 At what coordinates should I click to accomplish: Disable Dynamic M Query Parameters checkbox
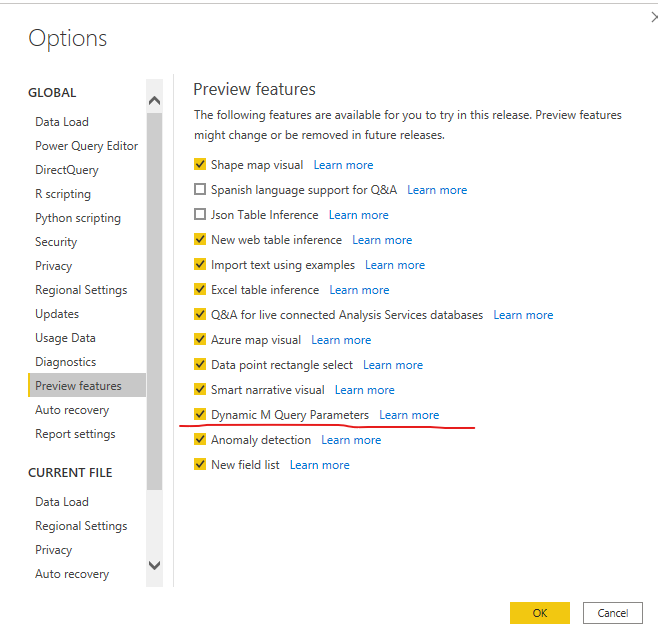tap(200, 414)
